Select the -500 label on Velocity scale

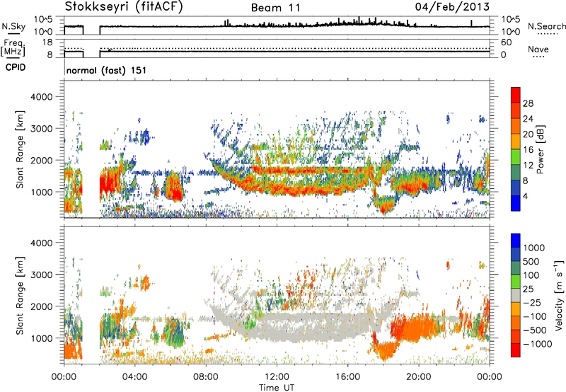pyautogui.click(x=535, y=330)
